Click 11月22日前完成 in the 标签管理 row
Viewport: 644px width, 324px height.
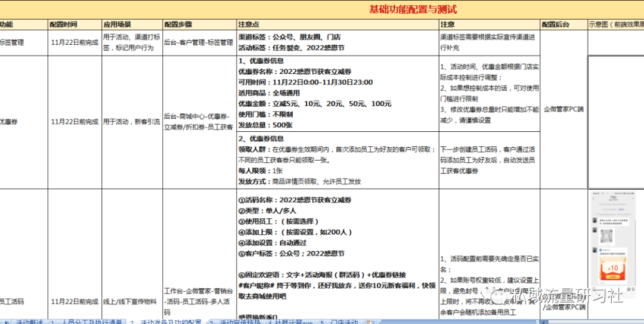click(x=75, y=42)
